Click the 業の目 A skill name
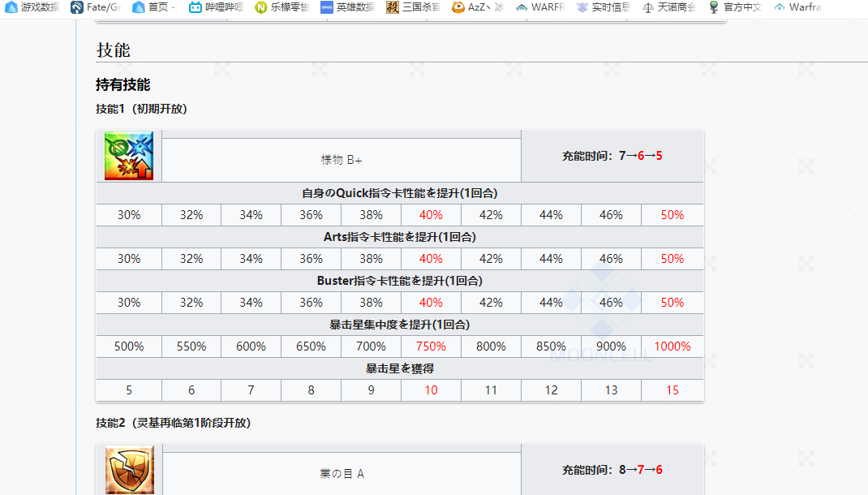Image resolution: width=868 pixels, height=495 pixels. pyautogui.click(x=342, y=474)
